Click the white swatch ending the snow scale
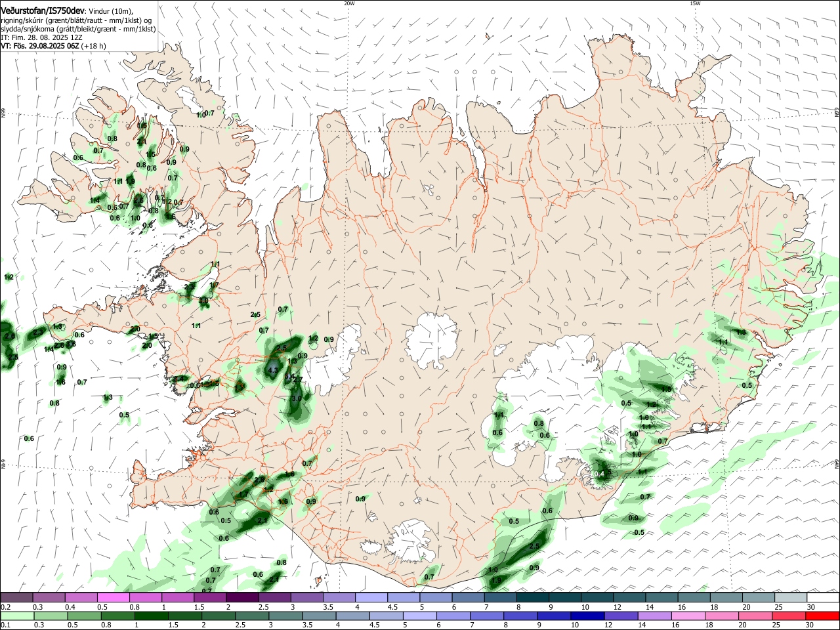 tap(823, 598)
